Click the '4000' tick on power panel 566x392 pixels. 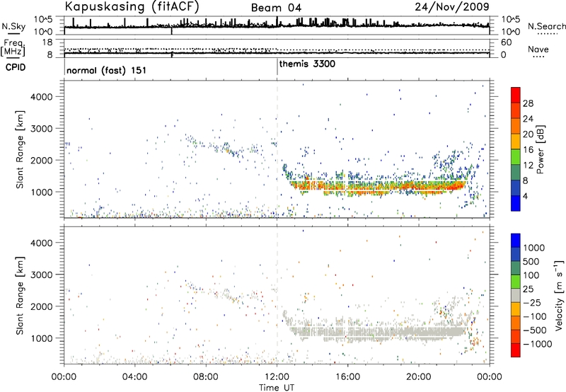coord(41,97)
